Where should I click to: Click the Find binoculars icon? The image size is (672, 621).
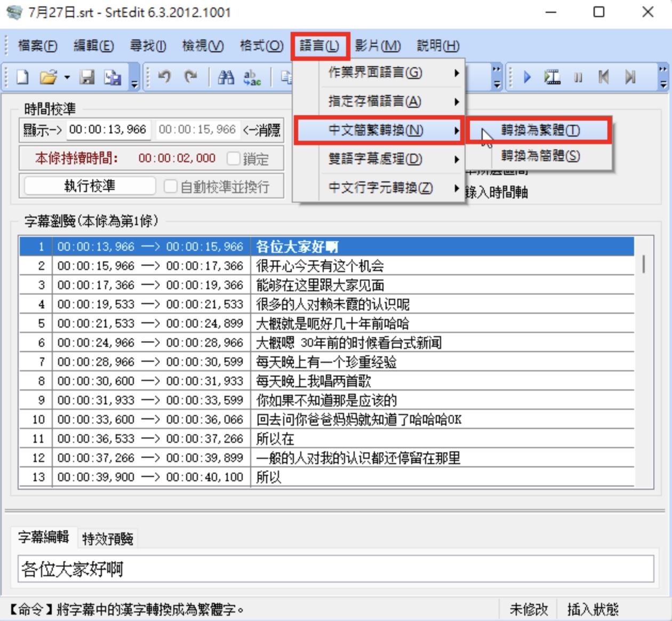(x=226, y=78)
